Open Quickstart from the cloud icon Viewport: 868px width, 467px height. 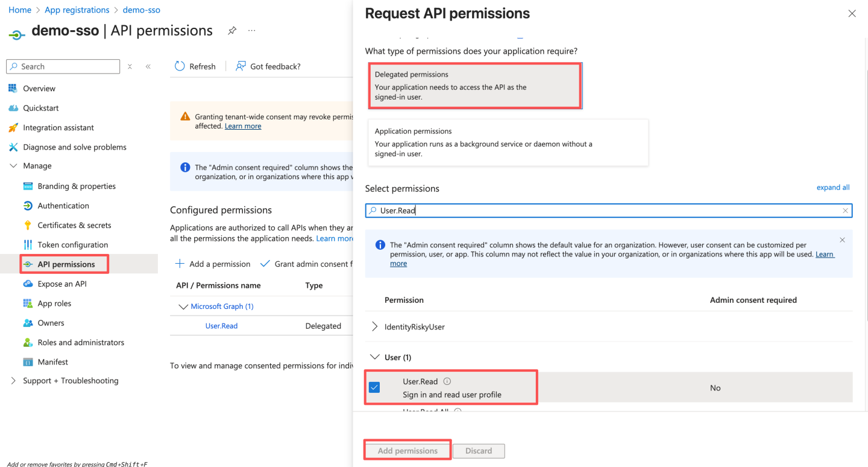coord(13,108)
